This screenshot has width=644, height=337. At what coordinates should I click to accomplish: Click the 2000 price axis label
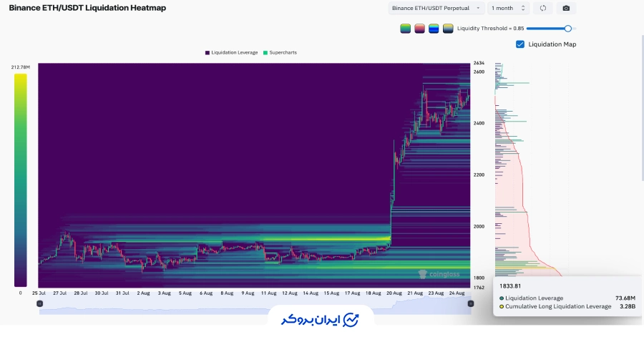[x=479, y=227]
